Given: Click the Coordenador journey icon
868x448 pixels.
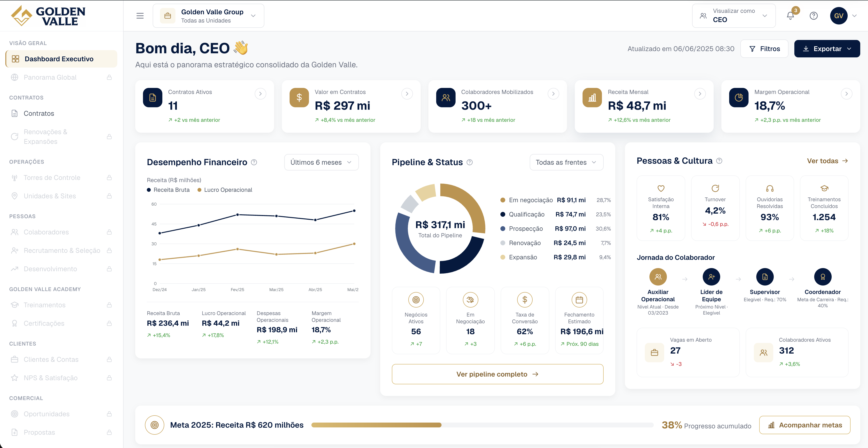Looking at the screenshot, I should [x=822, y=277].
